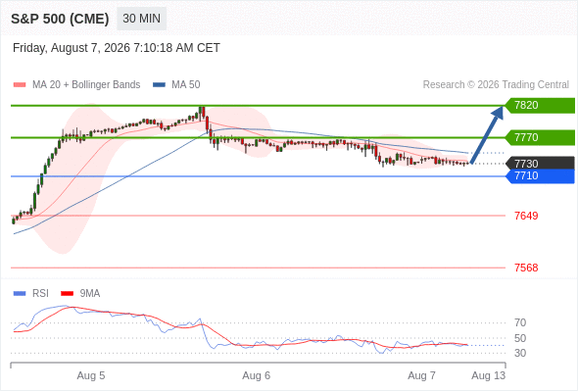This screenshot has height=392, width=578.
Task: Click the Trading Central research copyright text
Action: pos(496,85)
